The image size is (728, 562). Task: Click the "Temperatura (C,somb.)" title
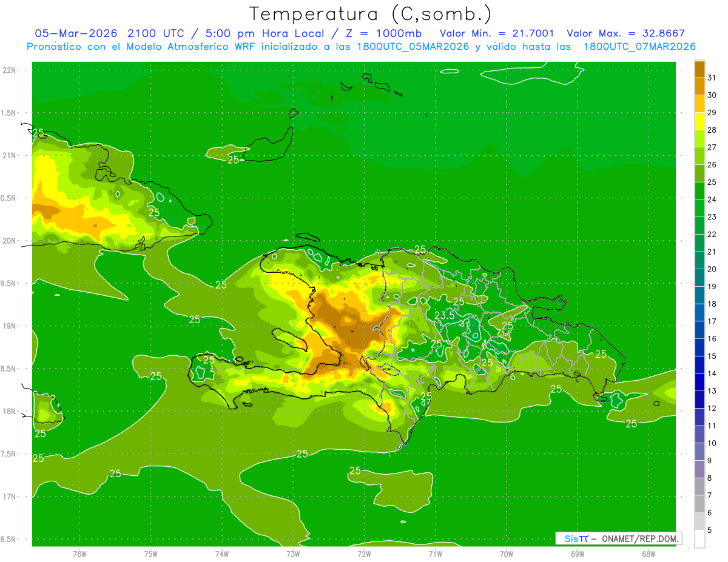[371, 14]
